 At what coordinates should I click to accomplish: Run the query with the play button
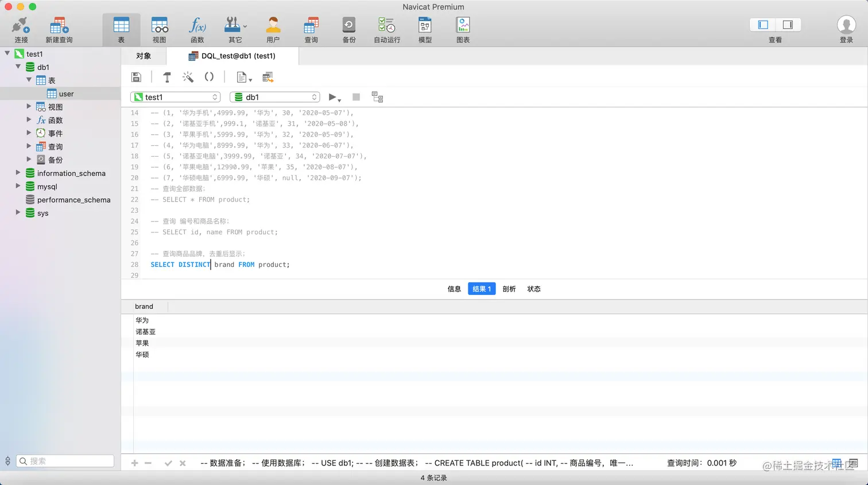[334, 97]
